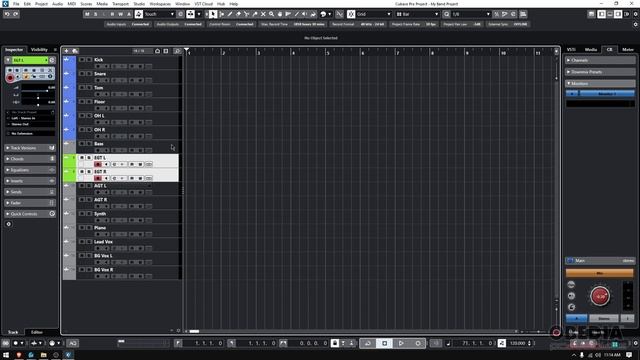640x360 pixels.
Task: Select the Erase tool
Action: coord(238,14)
